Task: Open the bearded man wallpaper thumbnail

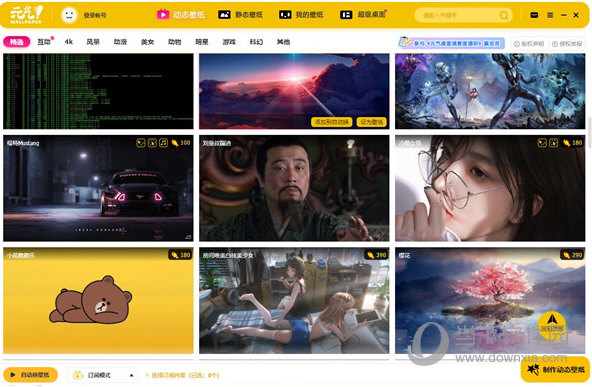Action: click(x=294, y=188)
